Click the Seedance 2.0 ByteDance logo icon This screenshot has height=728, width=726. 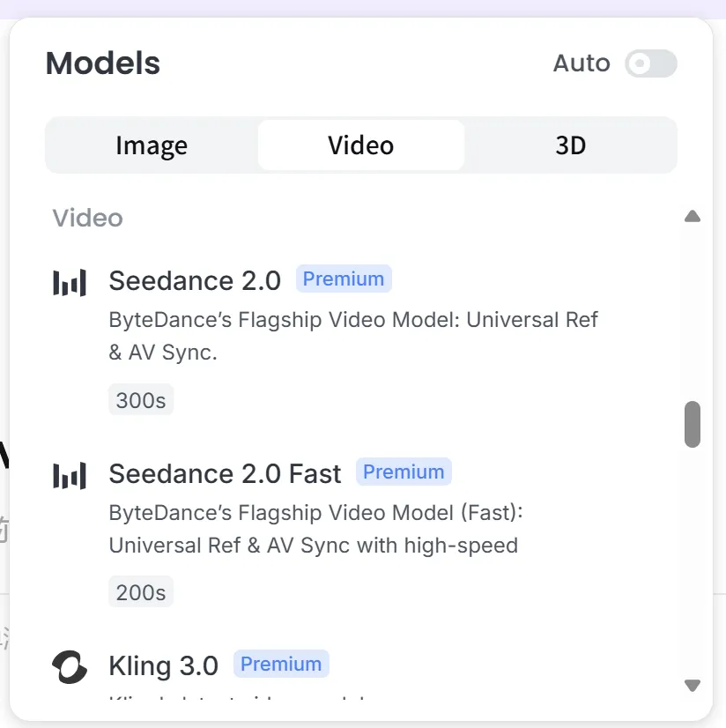(x=70, y=282)
